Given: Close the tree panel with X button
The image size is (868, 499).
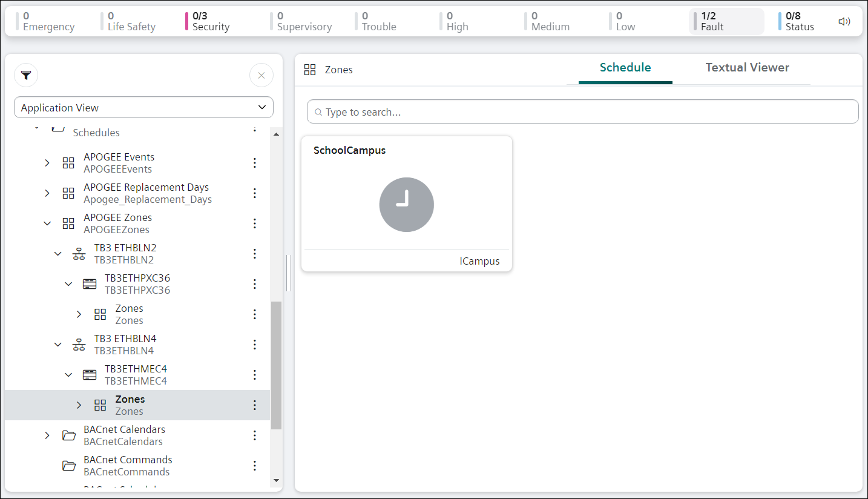Looking at the screenshot, I should pyautogui.click(x=261, y=75).
